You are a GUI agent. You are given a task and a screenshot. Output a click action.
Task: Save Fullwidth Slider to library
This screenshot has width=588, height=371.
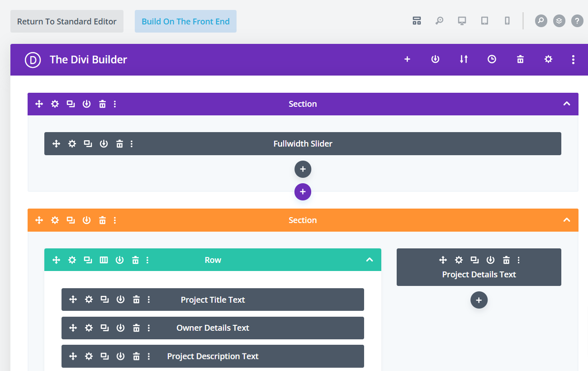(x=104, y=144)
